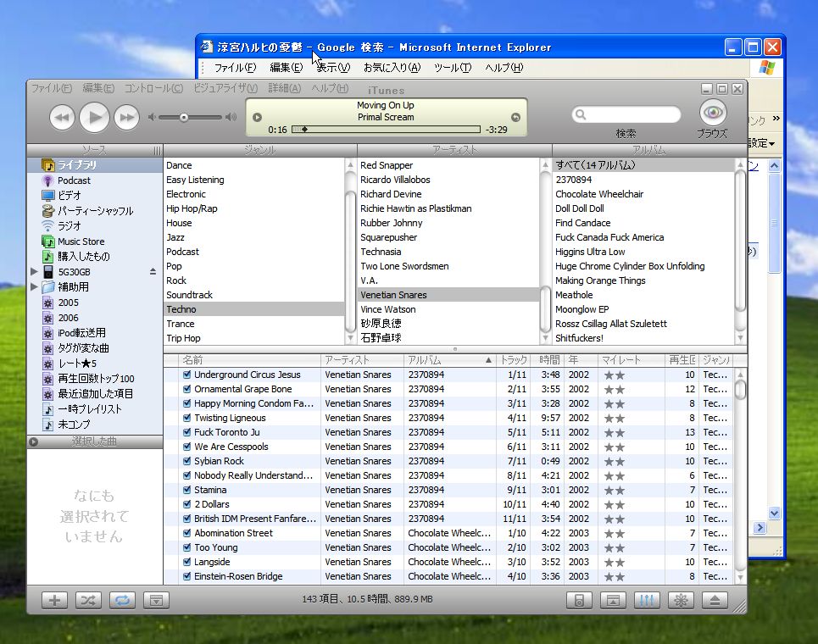
Task: Eject the 5G30GB iPod
Action: click(153, 272)
